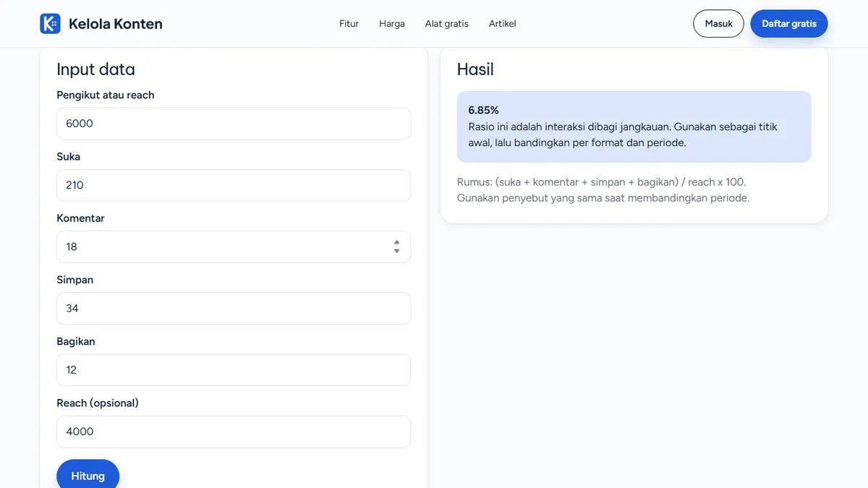Image resolution: width=868 pixels, height=488 pixels.
Task: Select the Suka input field
Action: [234, 185]
